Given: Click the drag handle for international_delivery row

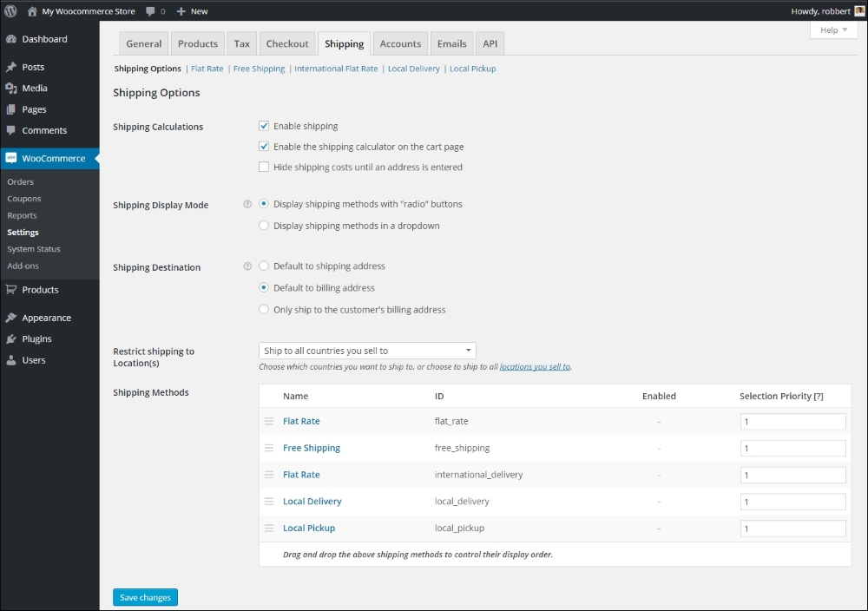Looking at the screenshot, I should click(269, 474).
